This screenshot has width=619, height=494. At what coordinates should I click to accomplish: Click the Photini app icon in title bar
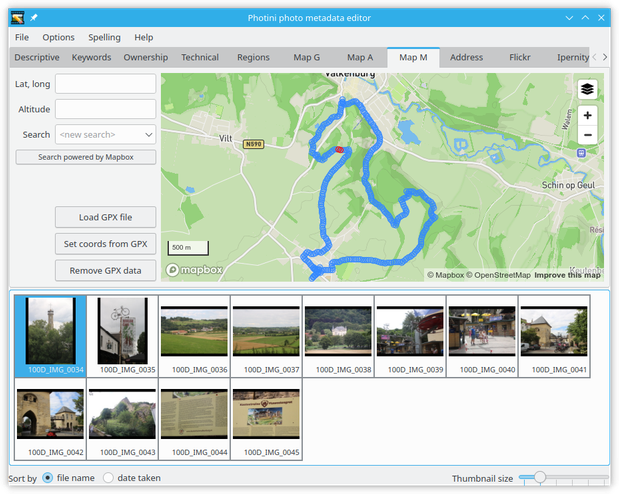[18, 18]
